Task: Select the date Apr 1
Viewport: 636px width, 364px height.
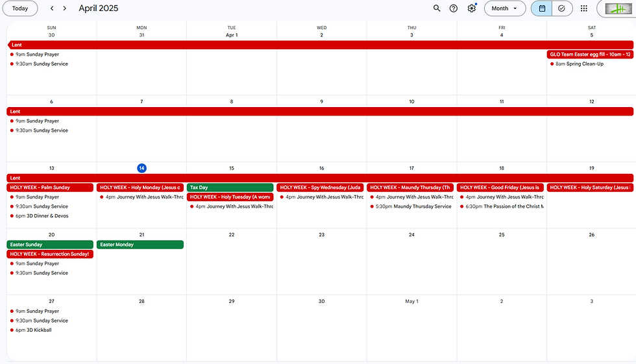Action: tap(232, 35)
